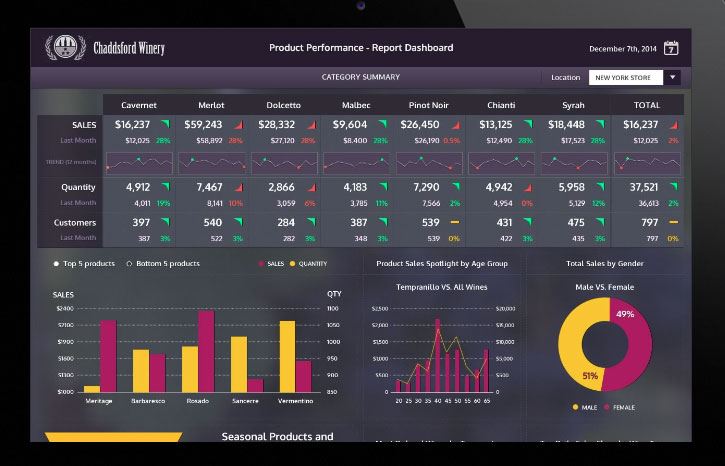This screenshot has width=725, height=466.
Task: Click green arrow beside TOTAL quantity 37,521
Action: tap(674, 187)
